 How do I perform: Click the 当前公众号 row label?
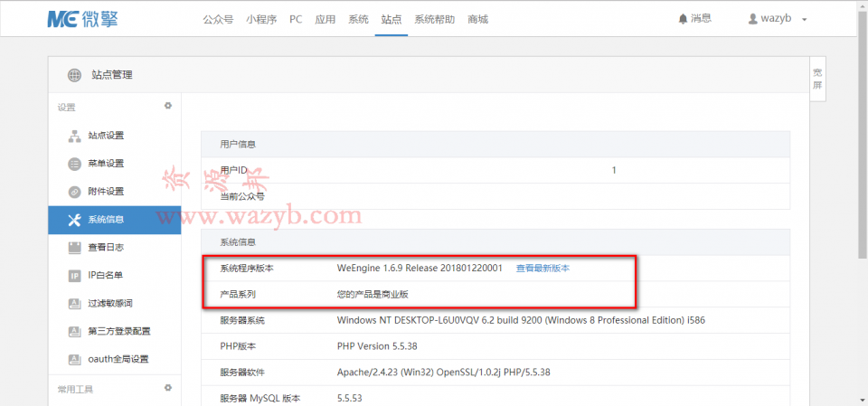242,196
